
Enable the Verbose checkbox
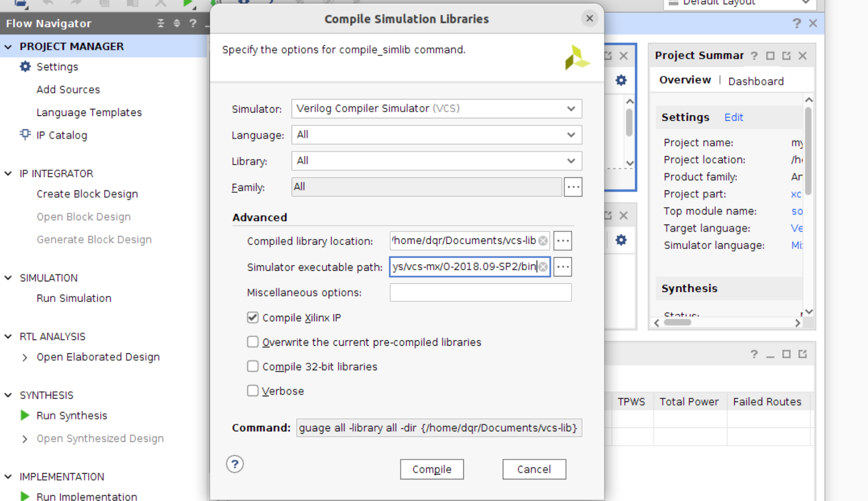(x=253, y=390)
